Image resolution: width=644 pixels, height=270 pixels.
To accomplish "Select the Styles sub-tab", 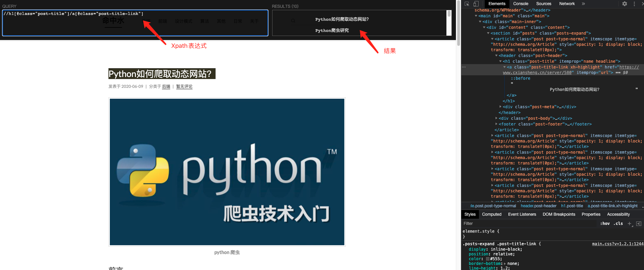I will 470,214.
